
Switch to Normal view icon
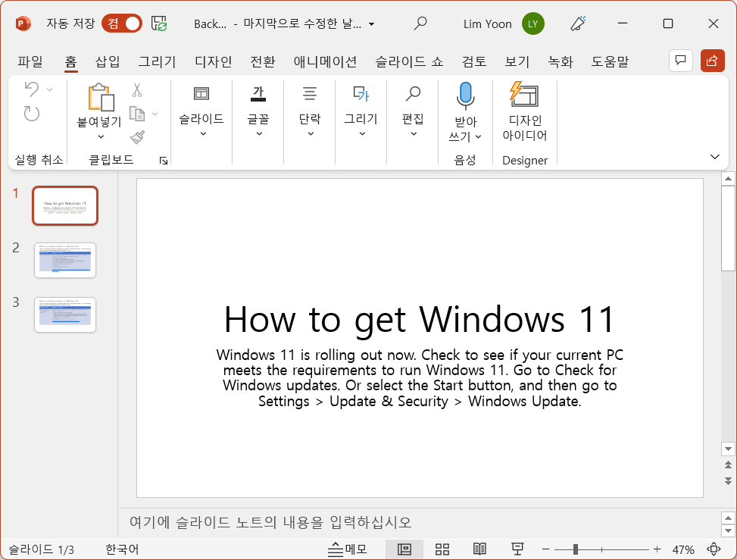404,549
